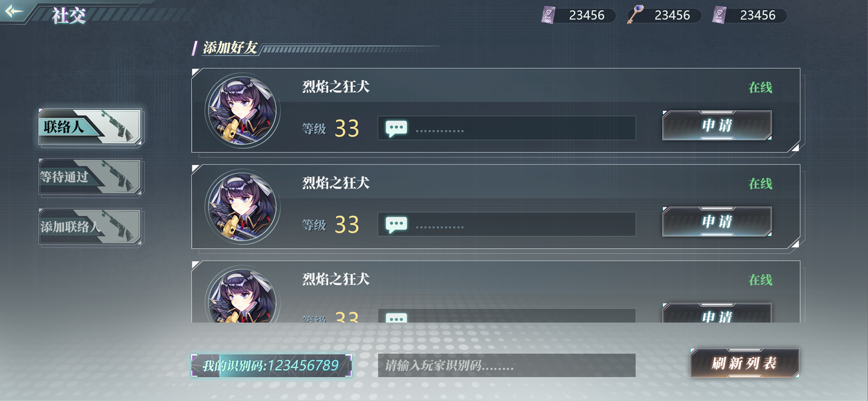This screenshot has width=868, height=401.
Task: Tap the purple ticket currency icon
Action: click(548, 15)
